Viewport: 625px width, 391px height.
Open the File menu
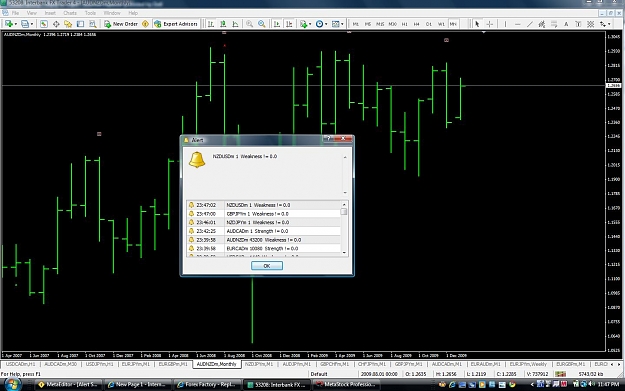[15, 13]
